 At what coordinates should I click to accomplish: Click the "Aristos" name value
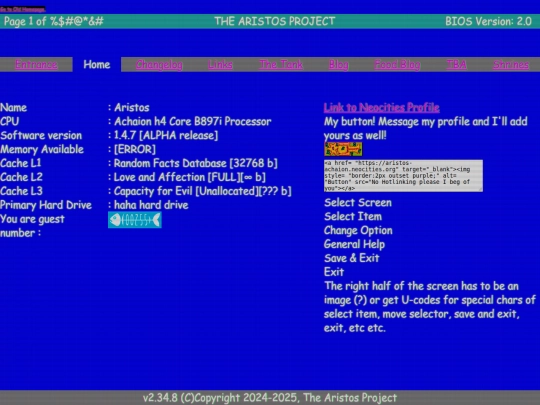click(x=132, y=107)
